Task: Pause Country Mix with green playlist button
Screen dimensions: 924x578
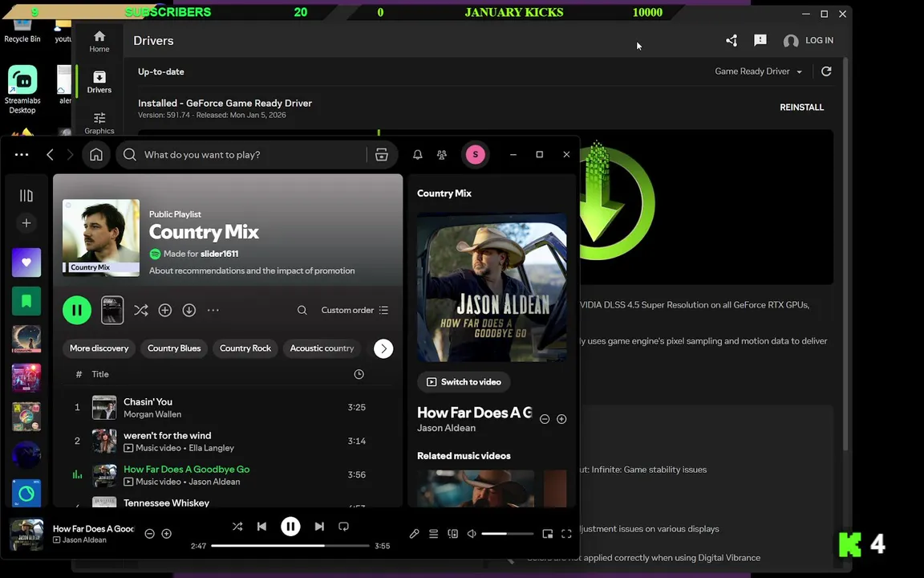Action: [x=77, y=310]
